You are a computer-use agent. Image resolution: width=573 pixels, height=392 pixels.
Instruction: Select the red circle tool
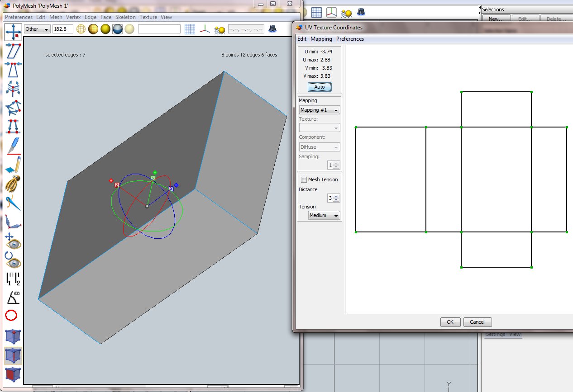(x=11, y=315)
